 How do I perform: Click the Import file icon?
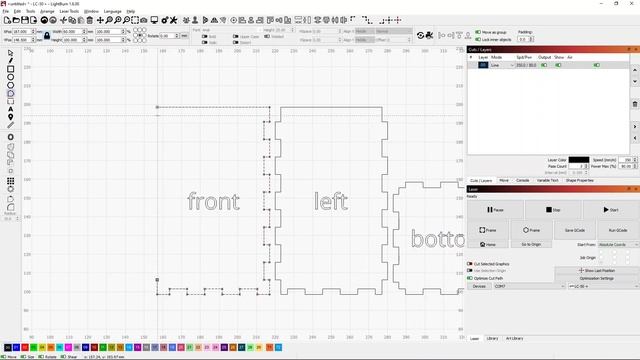tap(33, 20)
